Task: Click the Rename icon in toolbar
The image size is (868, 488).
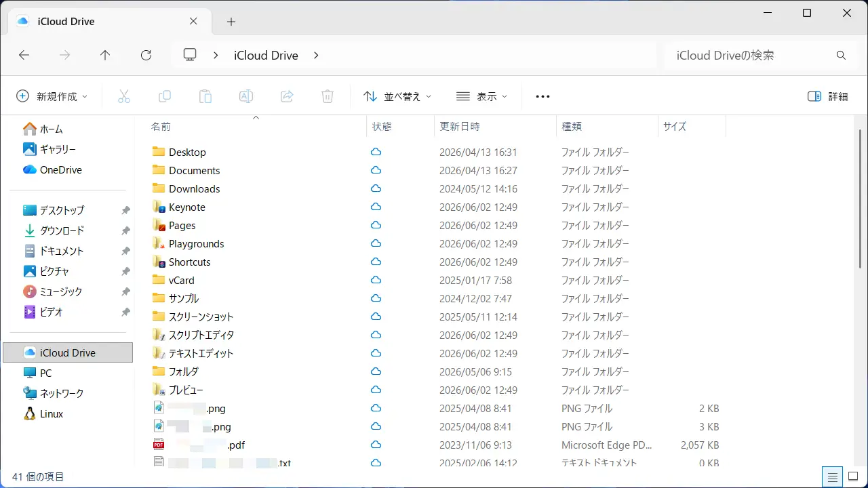Action: coord(246,96)
